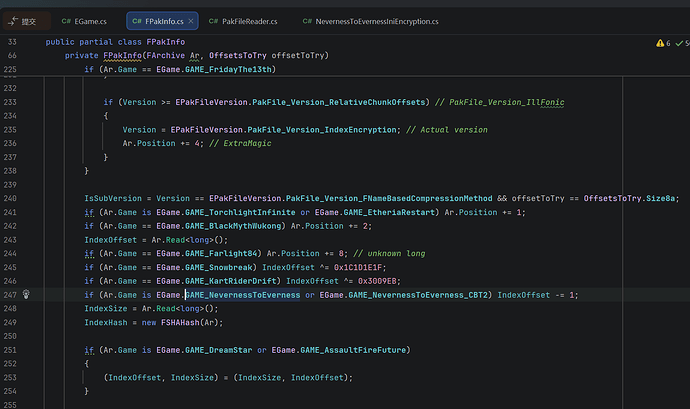Click the C# icon on EGame.cs tab

click(66, 21)
